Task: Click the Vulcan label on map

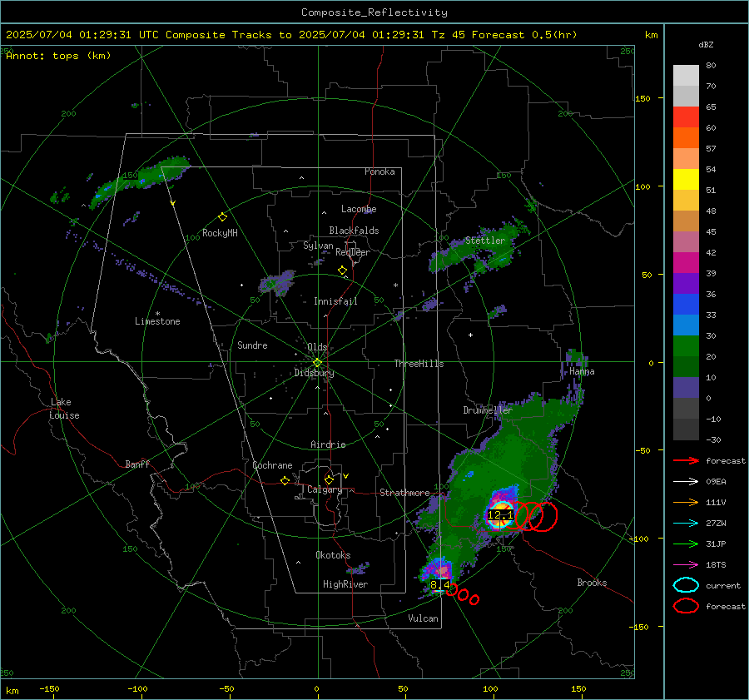Action: coord(423,618)
